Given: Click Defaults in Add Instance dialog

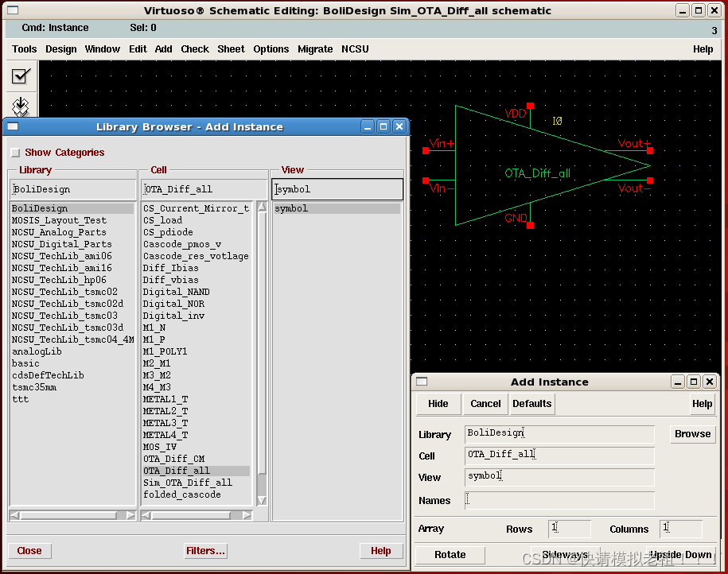Looking at the screenshot, I should click(x=532, y=404).
